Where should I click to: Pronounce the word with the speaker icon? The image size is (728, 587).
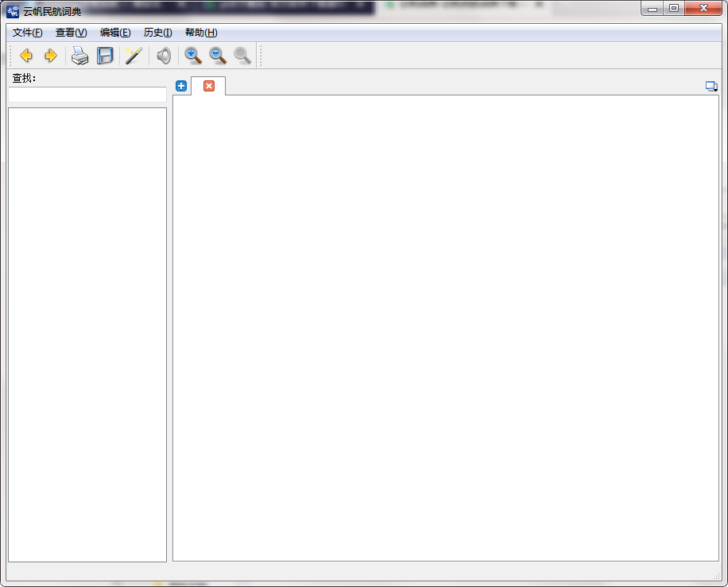click(164, 56)
